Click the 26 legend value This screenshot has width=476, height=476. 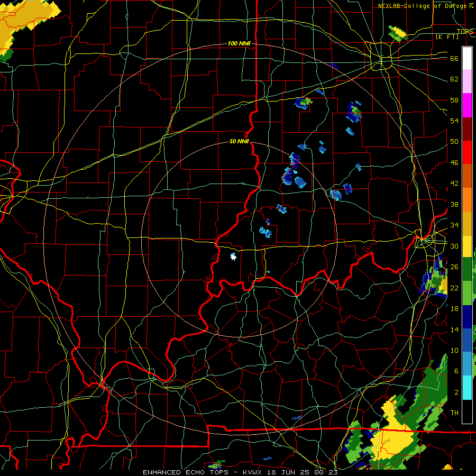point(454,267)
